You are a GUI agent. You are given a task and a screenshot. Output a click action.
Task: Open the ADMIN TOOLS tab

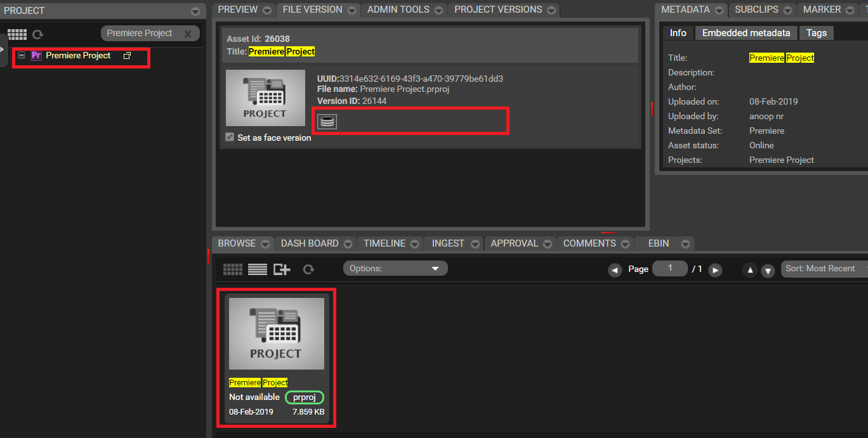(x=398, y=10)
